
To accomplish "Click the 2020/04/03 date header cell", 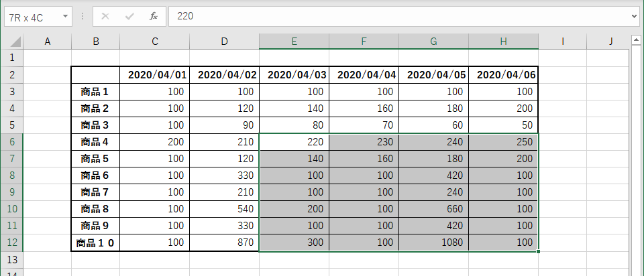I will (294, 74).
